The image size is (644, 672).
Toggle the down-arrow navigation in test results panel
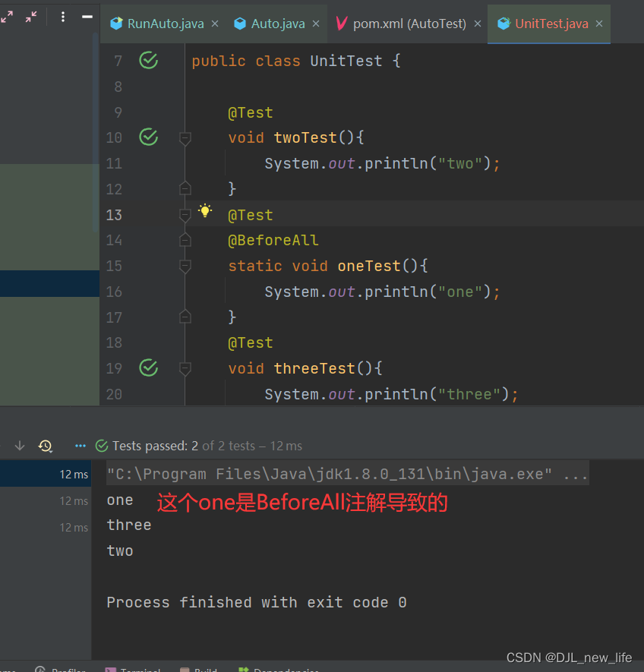20,446
